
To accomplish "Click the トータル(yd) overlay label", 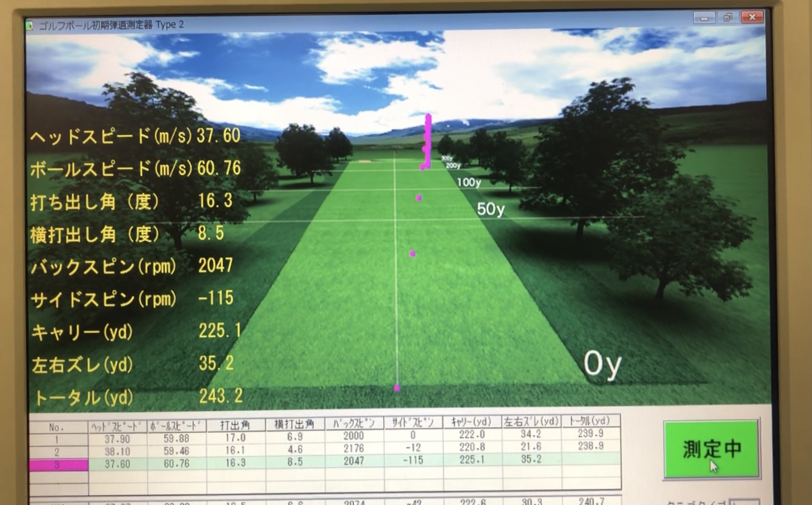I will (x=83, y=398).
